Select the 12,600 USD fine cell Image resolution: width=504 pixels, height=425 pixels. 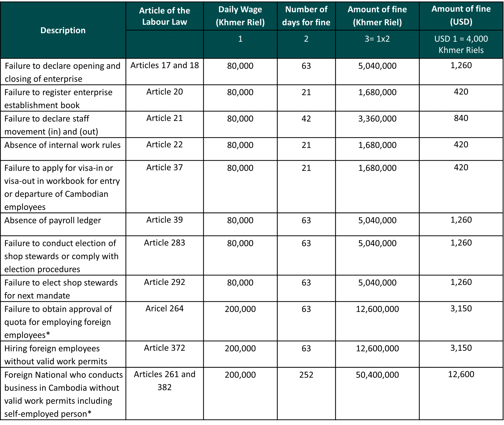(461, 374)
